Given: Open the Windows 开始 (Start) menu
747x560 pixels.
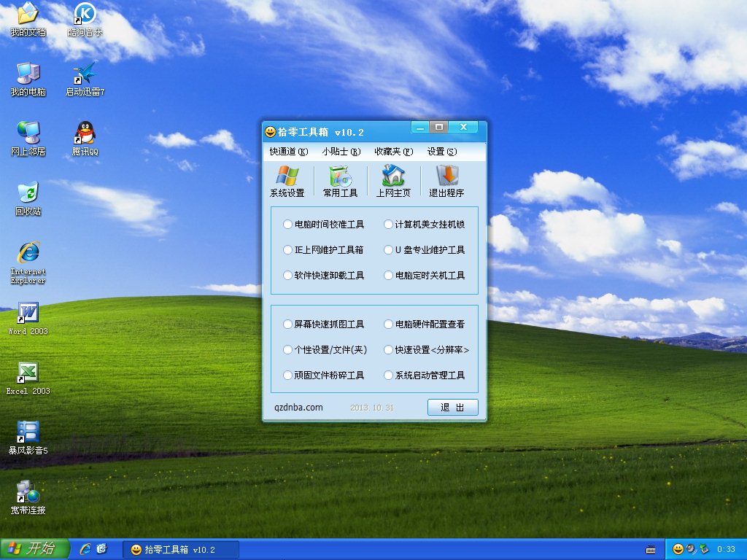Looking at the screenshot, I should tap(31, 548).
